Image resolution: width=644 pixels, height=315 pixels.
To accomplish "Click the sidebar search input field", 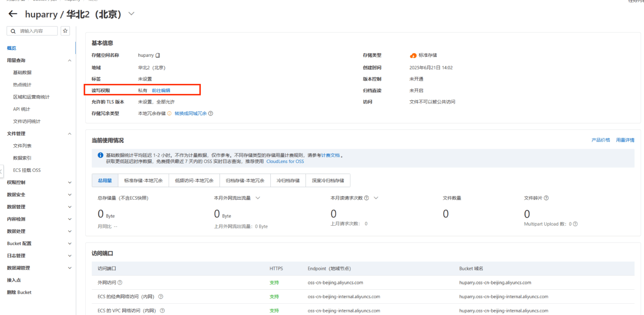I will 35,31.
